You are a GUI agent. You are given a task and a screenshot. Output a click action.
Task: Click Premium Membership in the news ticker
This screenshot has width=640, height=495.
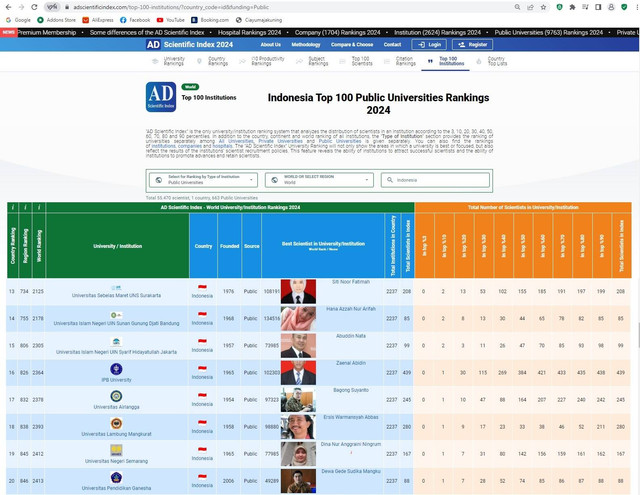(47, 32)
